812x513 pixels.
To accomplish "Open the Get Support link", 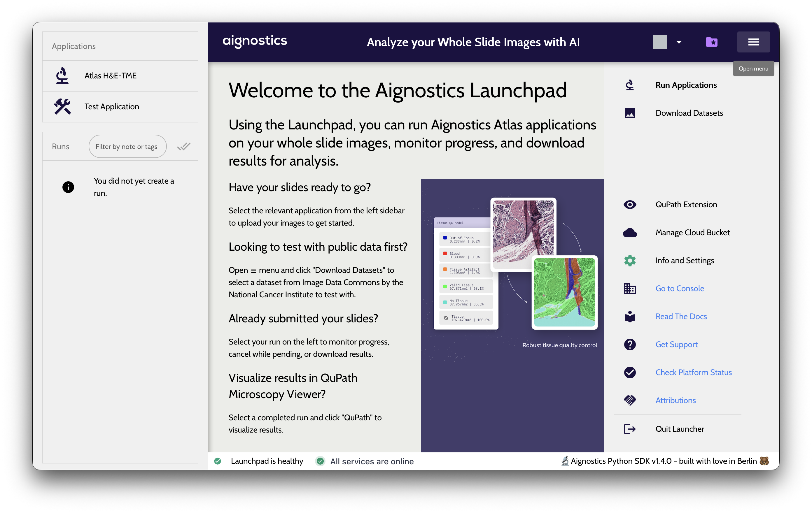I will 676,344.
